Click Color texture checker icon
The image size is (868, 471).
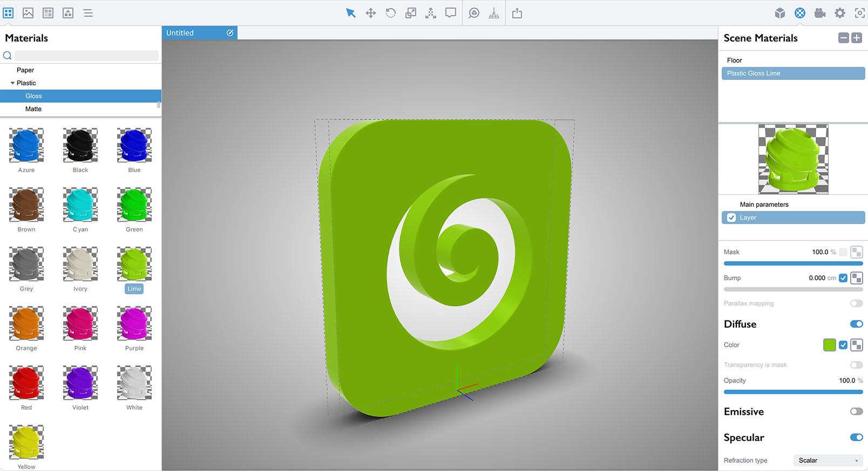click(x=857, y=345)
